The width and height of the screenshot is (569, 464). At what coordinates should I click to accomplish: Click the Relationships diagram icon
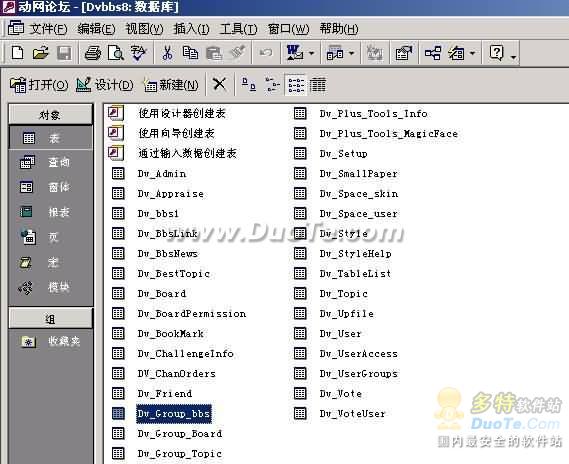click(433, 53)
